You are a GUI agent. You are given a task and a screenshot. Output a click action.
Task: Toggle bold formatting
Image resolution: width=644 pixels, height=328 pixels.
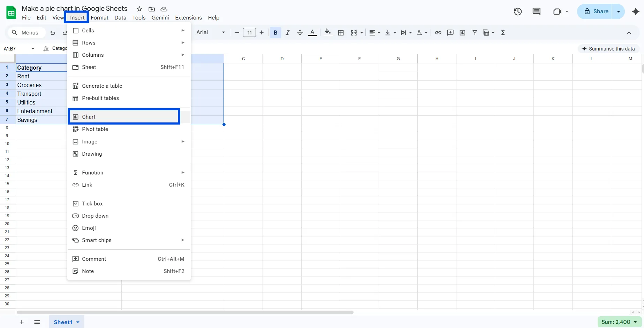[x=275, y=33]
